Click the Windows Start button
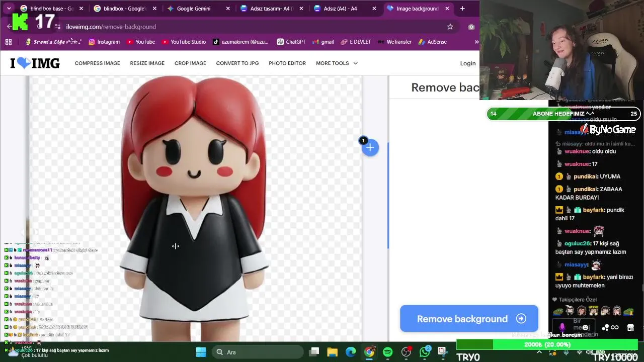This screenshot has height=362, width=644. click(201, 352)
